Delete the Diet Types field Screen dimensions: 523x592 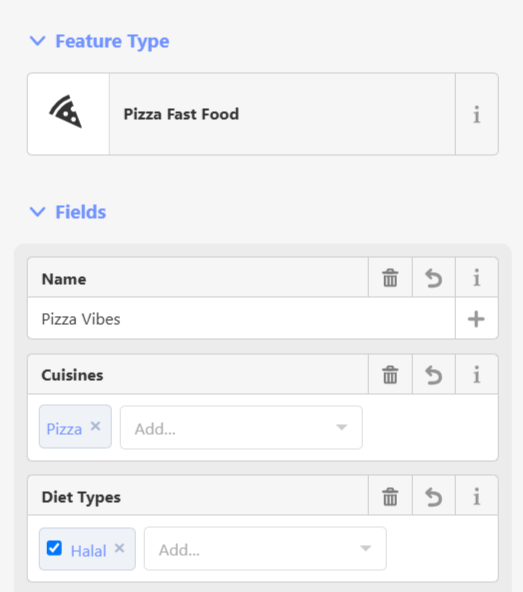point(390,496)
